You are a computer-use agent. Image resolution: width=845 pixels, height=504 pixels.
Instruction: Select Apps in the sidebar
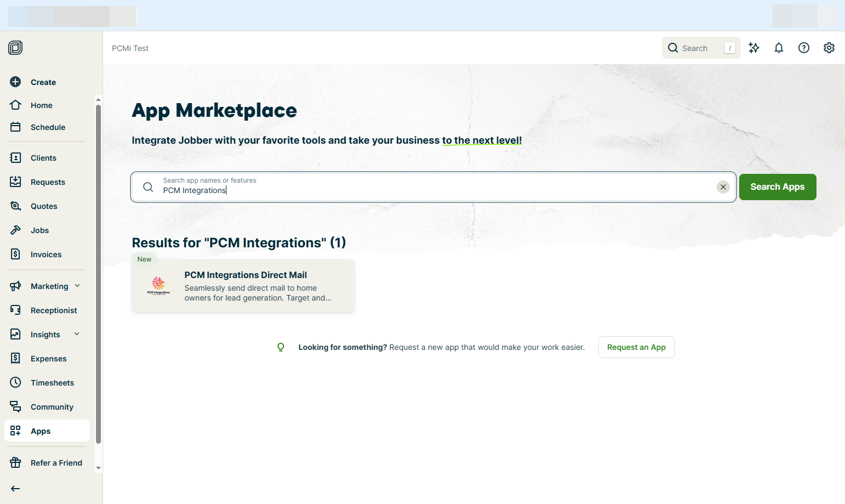point(47,431)
